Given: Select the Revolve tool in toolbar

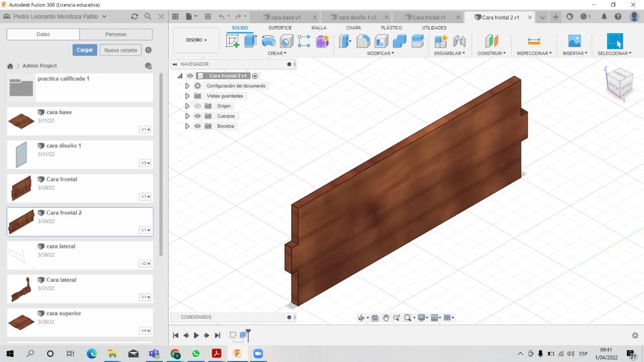Looking at the screenshot, I should [269, 41].
